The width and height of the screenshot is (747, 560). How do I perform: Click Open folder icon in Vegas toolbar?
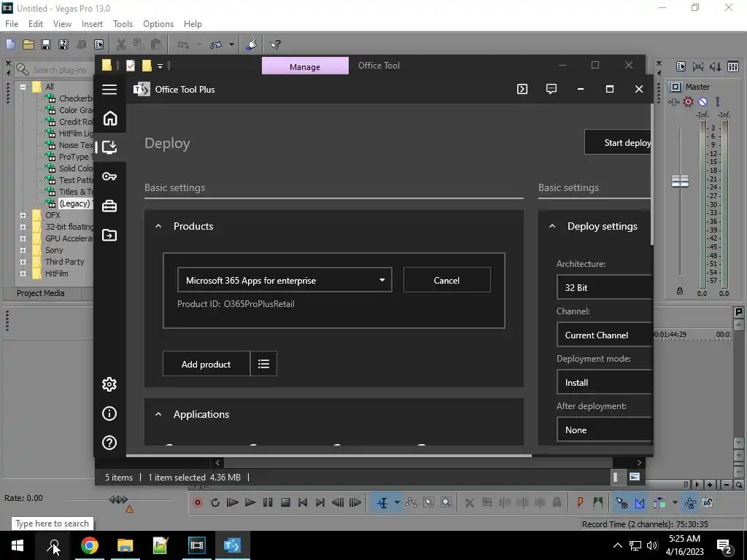click(x=28, y=44)
